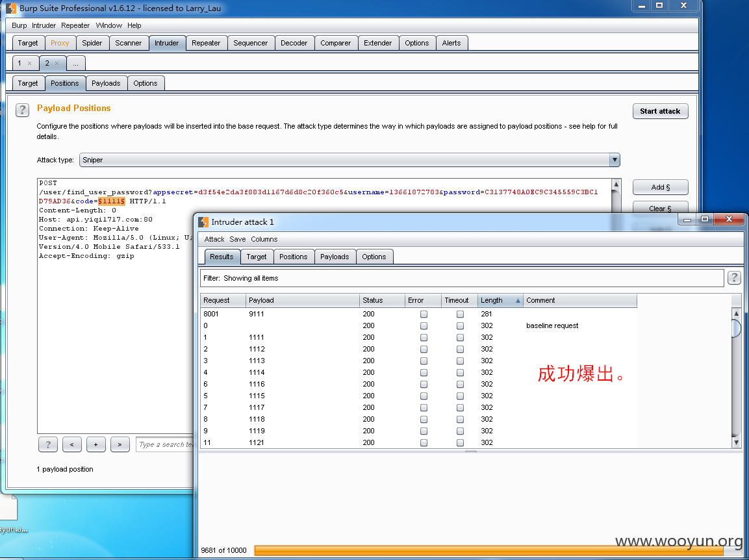This screenshot has width=749, height=560.
Task: Switch to Options tab in attack window
Action: (374, 257)
